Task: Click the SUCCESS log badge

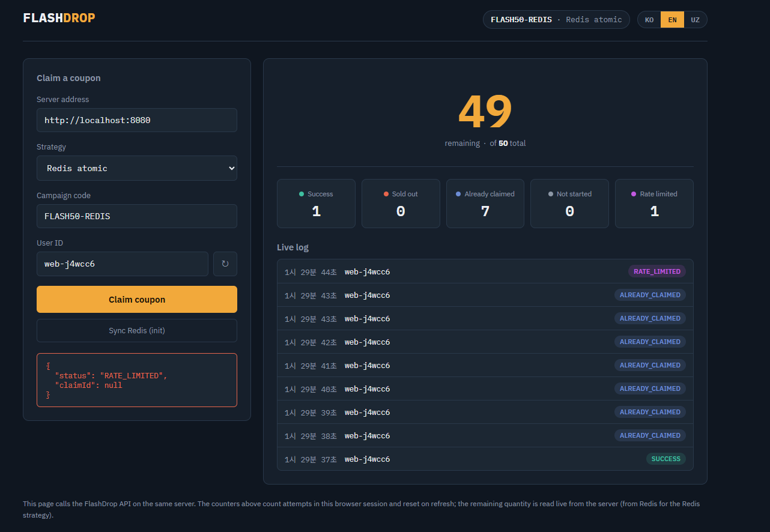Action: tap(666, 459)
